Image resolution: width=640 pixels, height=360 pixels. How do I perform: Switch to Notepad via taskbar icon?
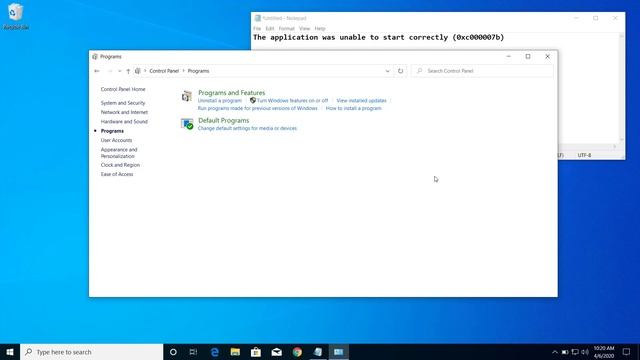point(318,352)
